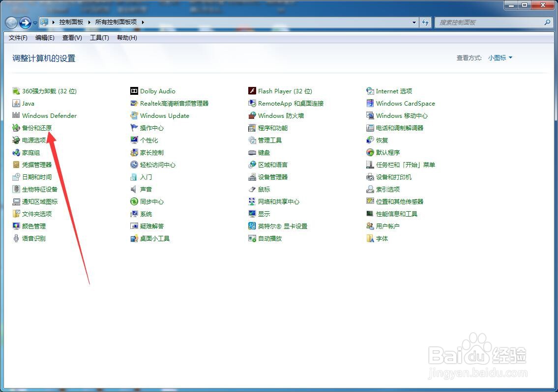Open the 网络和共享中心 icon

(x=252, y=202)
